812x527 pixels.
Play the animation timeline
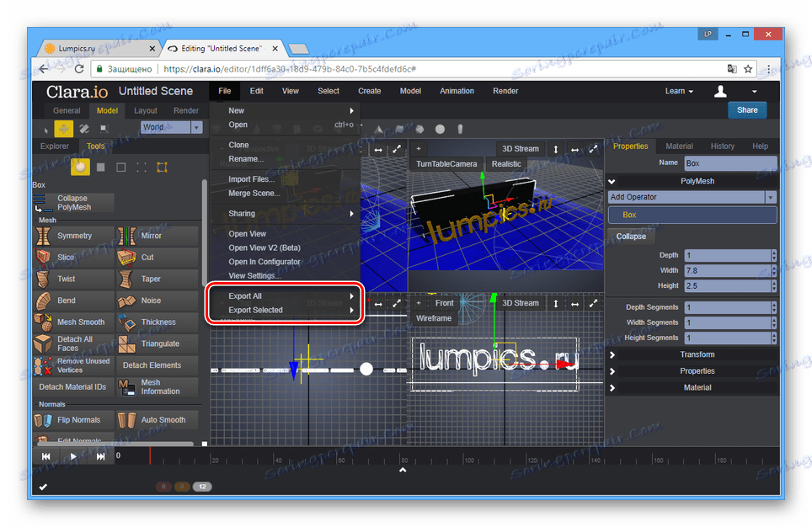[x=73, y=456]
